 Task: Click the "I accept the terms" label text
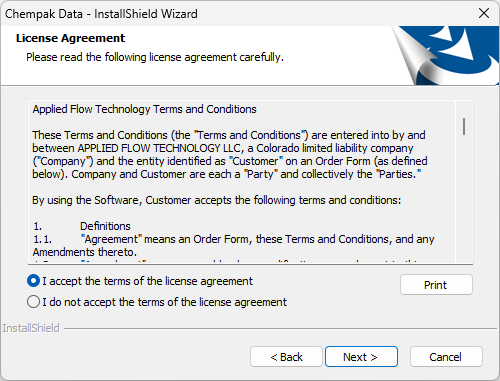pyautogui.click(x=147, y=281)
